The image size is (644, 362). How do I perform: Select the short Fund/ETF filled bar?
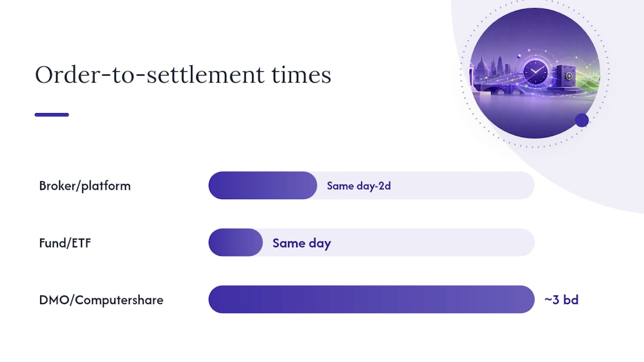tap(235, 242)
